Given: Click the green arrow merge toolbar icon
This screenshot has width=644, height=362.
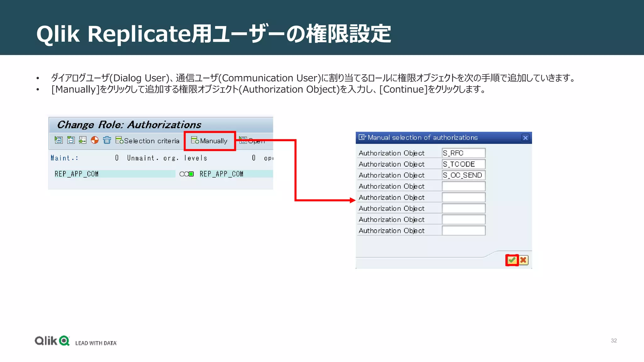Looking at the screenshot, I should 83,140.
